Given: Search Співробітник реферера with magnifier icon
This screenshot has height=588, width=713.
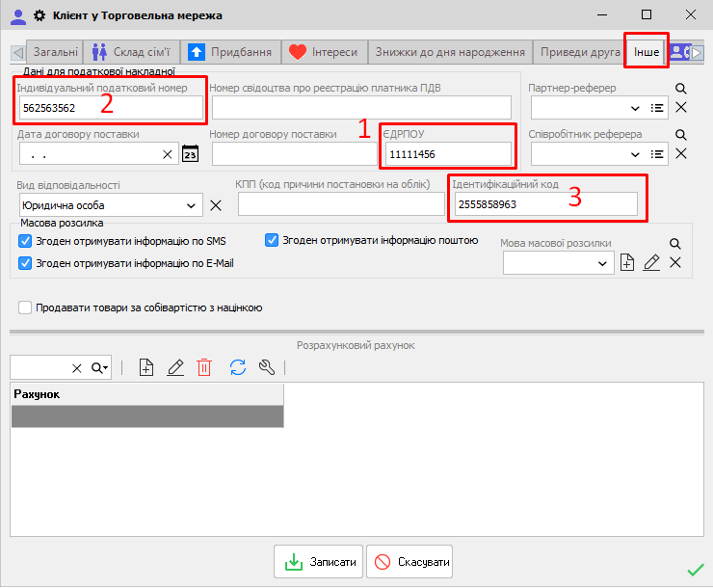Looking at the screenshot, I should pos(681,135).
